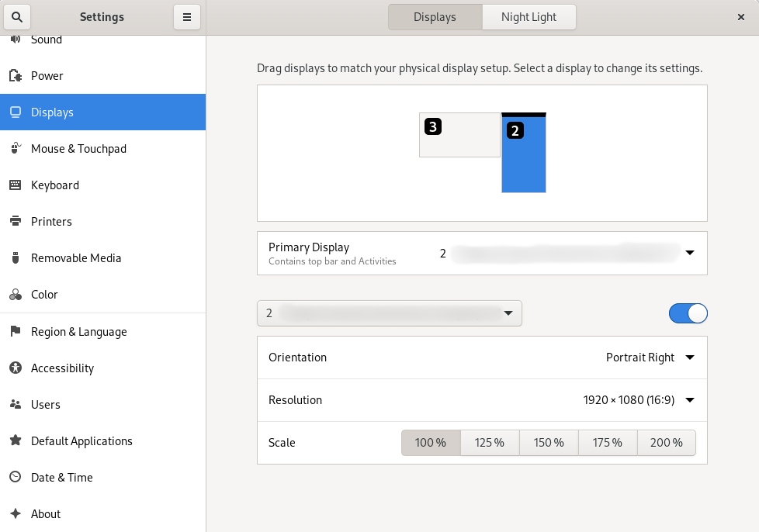Open the Resolution dropdown

click(638, 400)
